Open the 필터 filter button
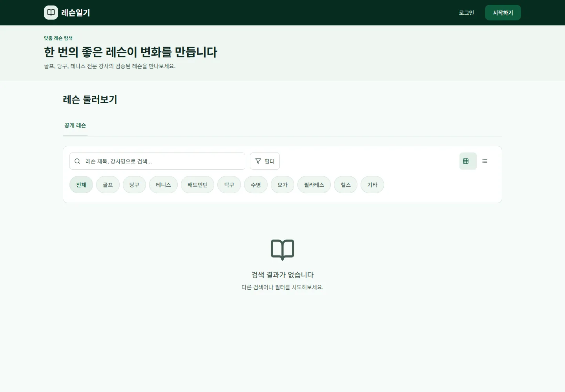 click(265, 161)
